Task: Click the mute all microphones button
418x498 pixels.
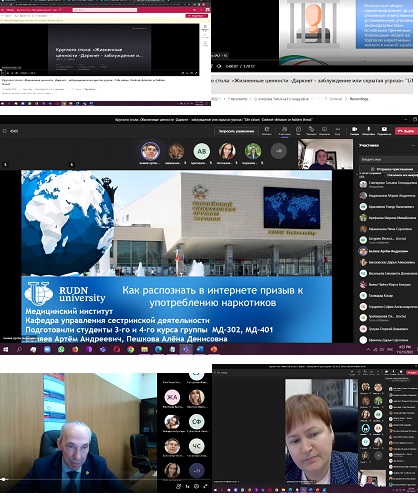Action: click(402, 175)
